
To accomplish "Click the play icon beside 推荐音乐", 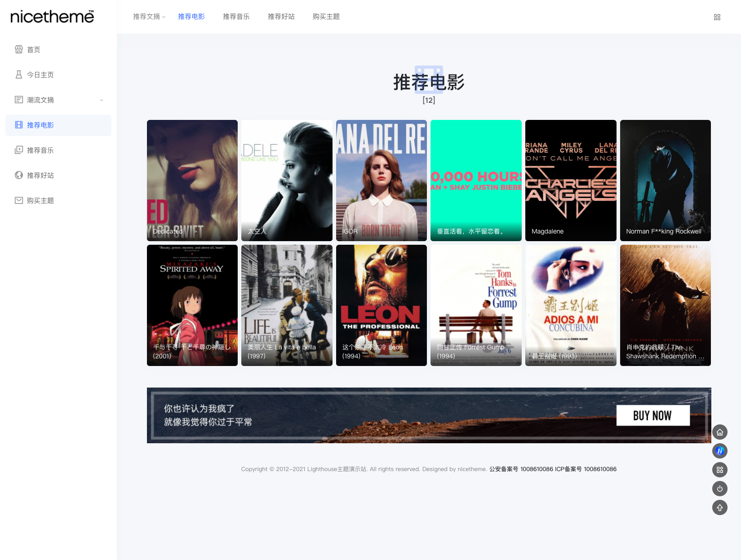I will coord(19,150).
